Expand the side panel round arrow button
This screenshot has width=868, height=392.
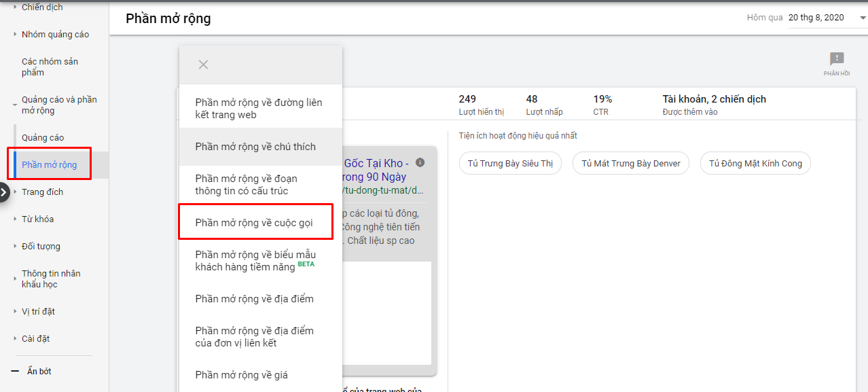[4, 192]
